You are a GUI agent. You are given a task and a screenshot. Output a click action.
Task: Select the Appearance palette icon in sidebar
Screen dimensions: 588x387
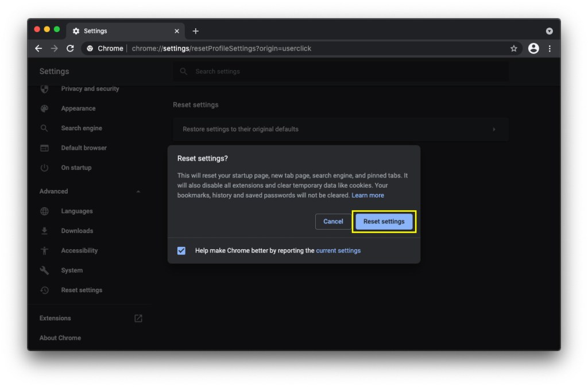tap(45, 109)
